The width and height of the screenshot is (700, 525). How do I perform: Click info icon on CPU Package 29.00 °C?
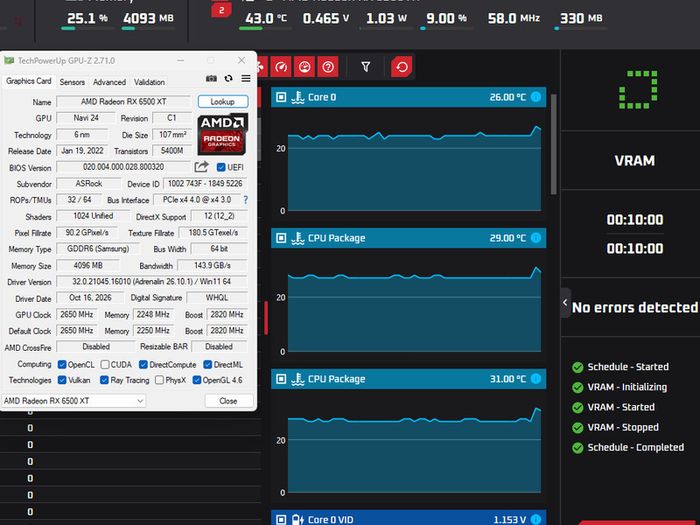pyautogui.click(x=536, y=238)
